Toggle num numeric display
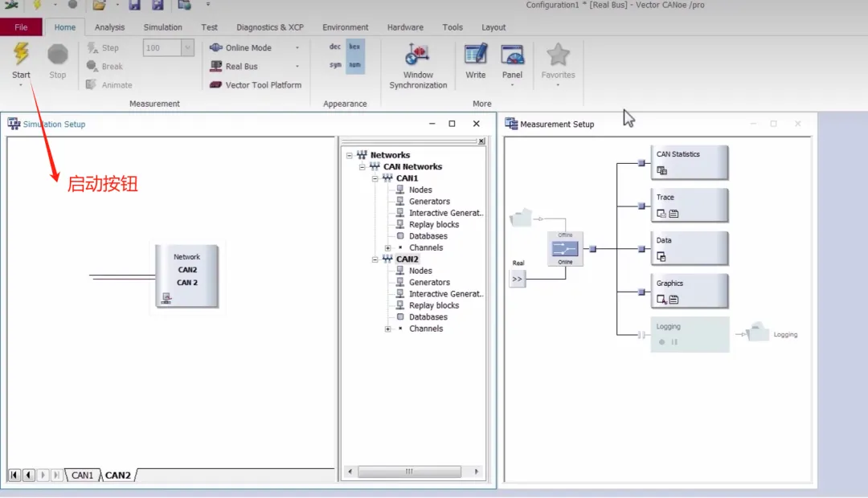868x498 pixels. coord(355,65)
